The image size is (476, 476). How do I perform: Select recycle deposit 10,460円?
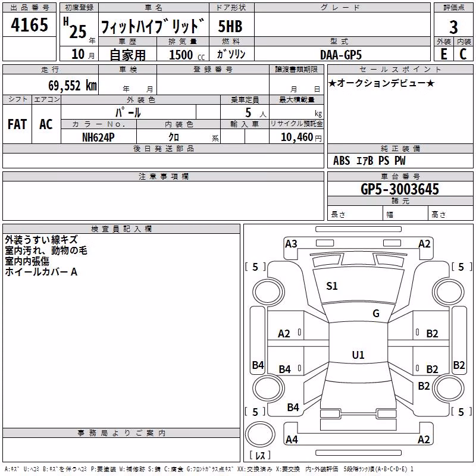(x=301, y=137)
